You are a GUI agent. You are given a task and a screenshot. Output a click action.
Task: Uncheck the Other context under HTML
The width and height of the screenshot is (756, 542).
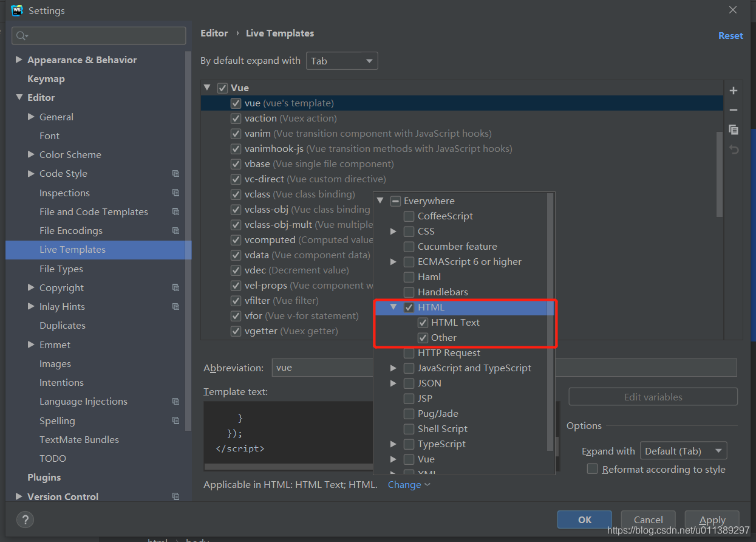(423, 338)
